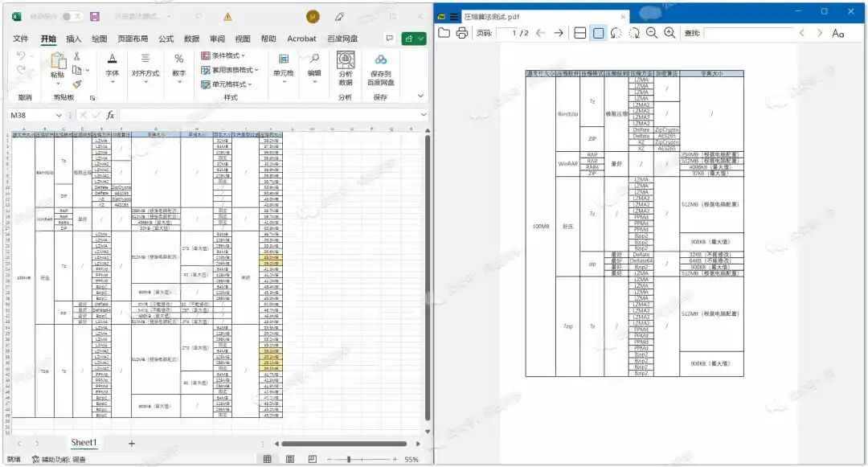Click the page number field in PDF viewer
The image size is (868, 467).
pyautogui.click(x=507, y=33)
